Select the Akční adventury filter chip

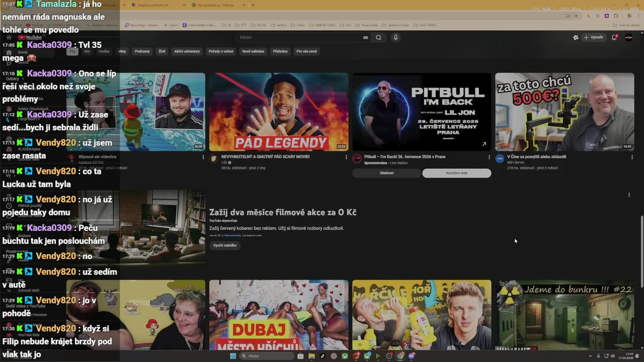[x=187, y=51]
